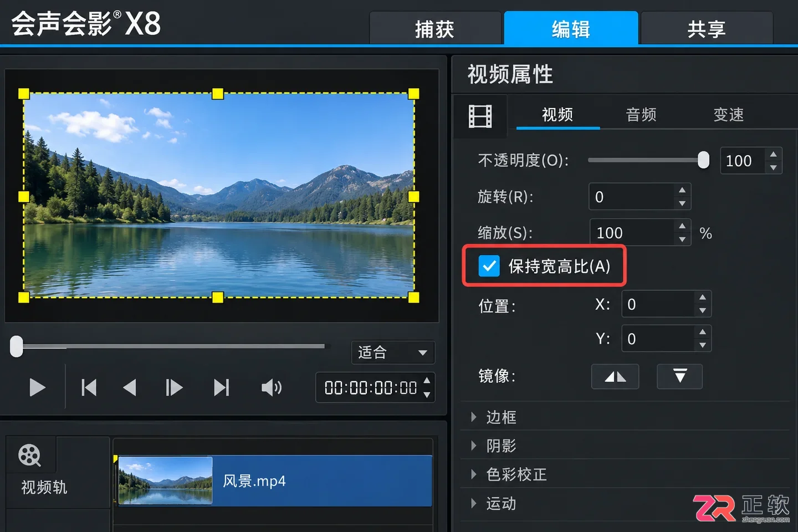Click the film reel 视频轨 icon

tap(29, 456)
